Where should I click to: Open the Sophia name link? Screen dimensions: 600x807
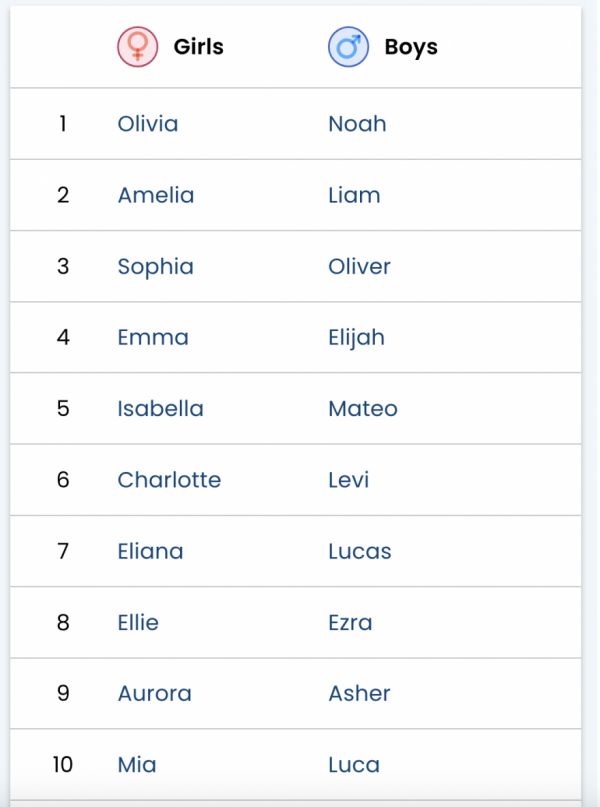click(x=155, y=267)
